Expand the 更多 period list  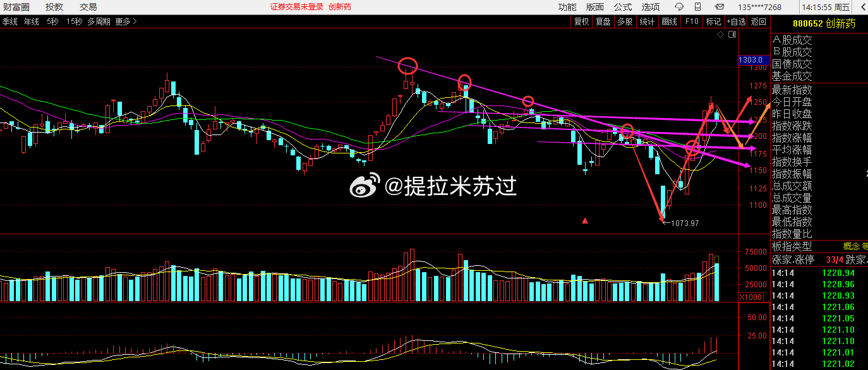coord(126,21)
